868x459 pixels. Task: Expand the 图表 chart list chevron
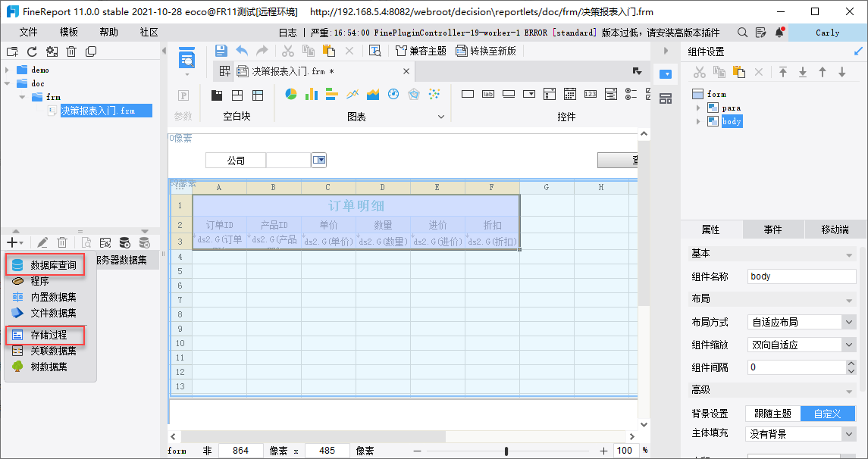(441, 117)
